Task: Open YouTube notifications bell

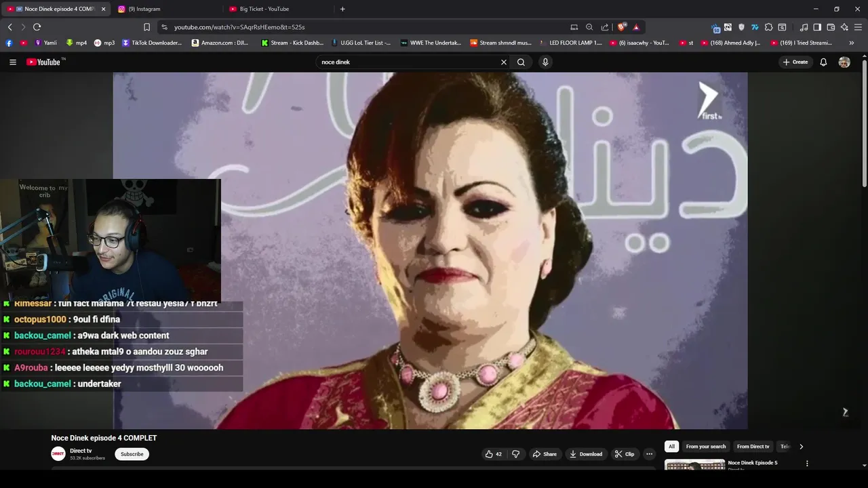Action: (823, 62)
